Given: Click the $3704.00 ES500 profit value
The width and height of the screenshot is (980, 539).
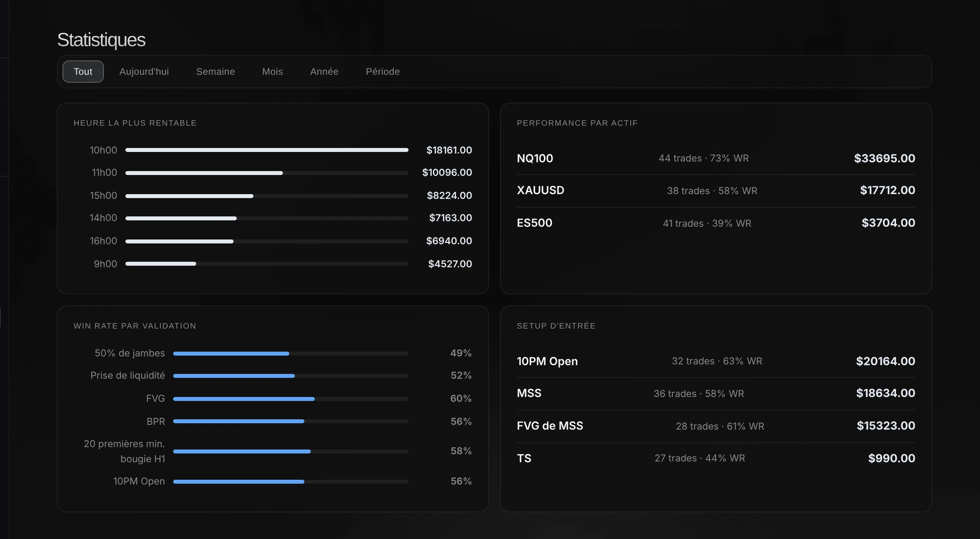Looking at the screenshot, I should click(x=888, y=223).
